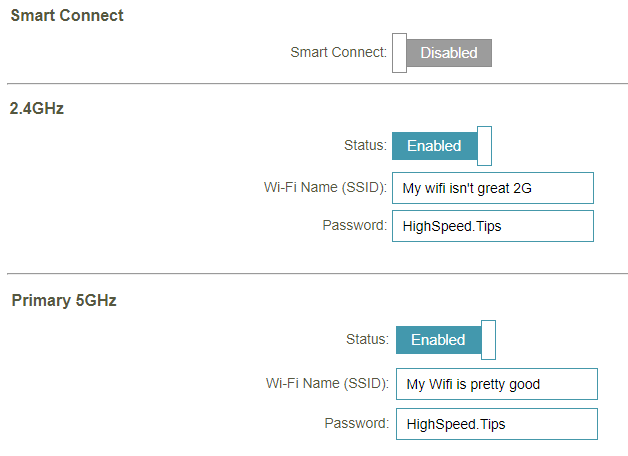The height and width of the screenshot is (456, 628).
Task: Click the 5GHz 'Wi-Fi Name (SSID):' label
Action: 327,384
